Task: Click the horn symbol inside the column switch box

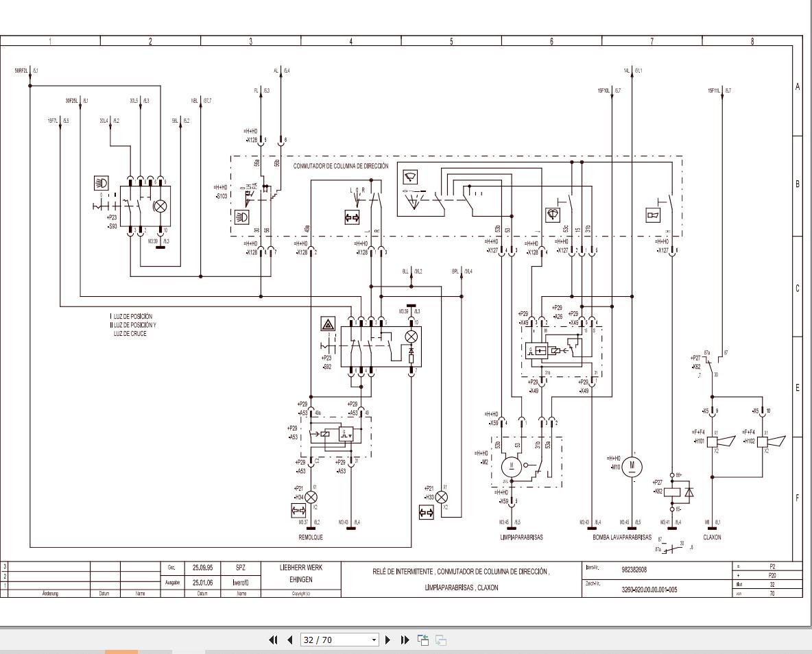Action: [652, 215]
